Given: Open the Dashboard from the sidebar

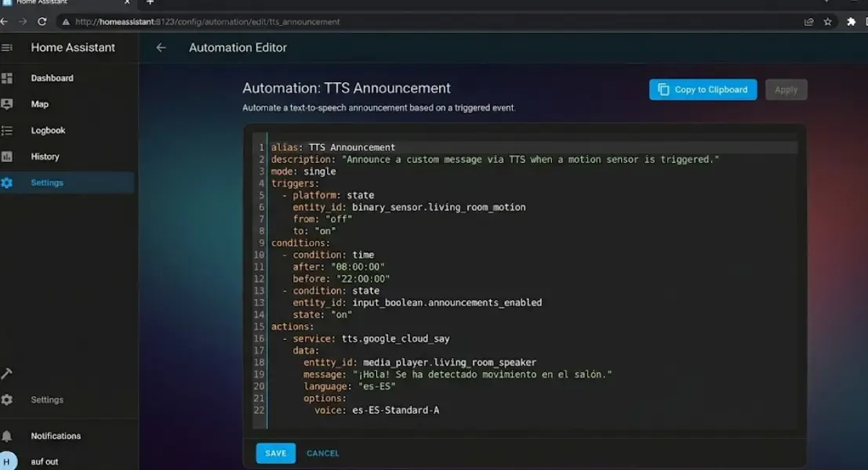Looking at the screenshot, I should [x=52, y=78].
